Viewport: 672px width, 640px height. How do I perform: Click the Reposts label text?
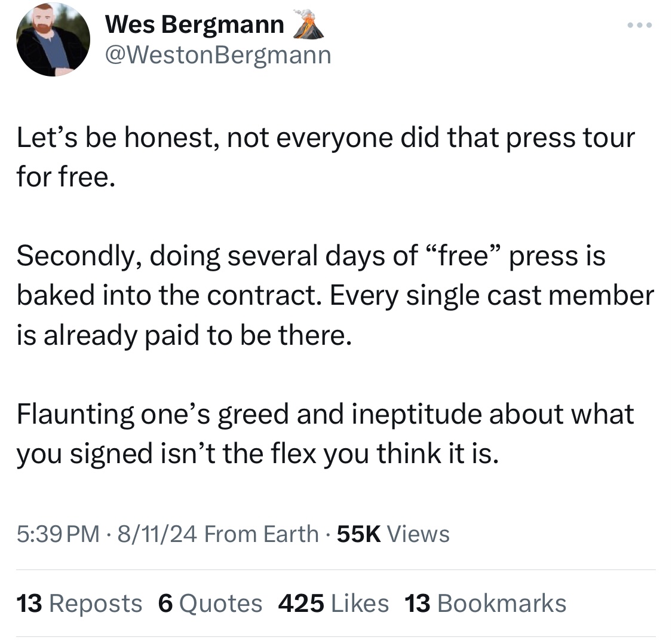96,604
